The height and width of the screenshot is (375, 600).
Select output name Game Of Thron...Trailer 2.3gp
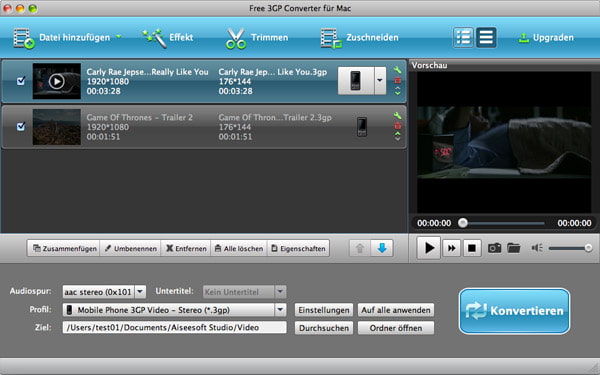point(275,117)
